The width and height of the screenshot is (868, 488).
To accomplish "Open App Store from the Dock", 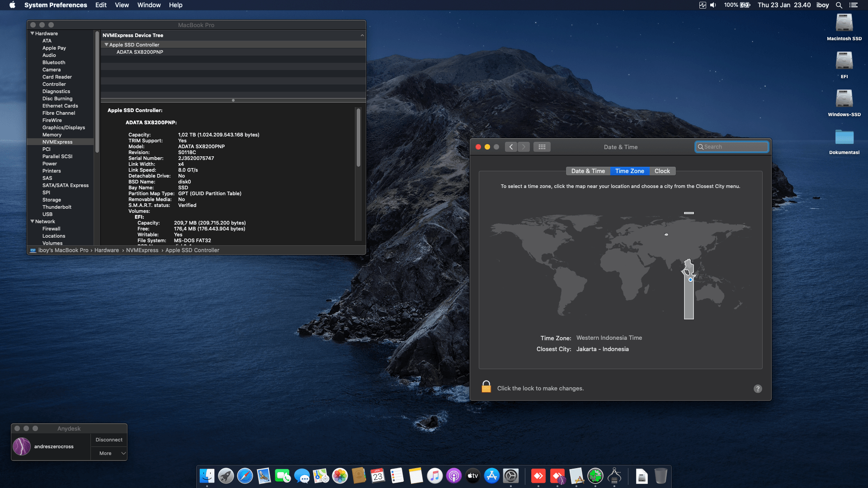I will [492, 476].
